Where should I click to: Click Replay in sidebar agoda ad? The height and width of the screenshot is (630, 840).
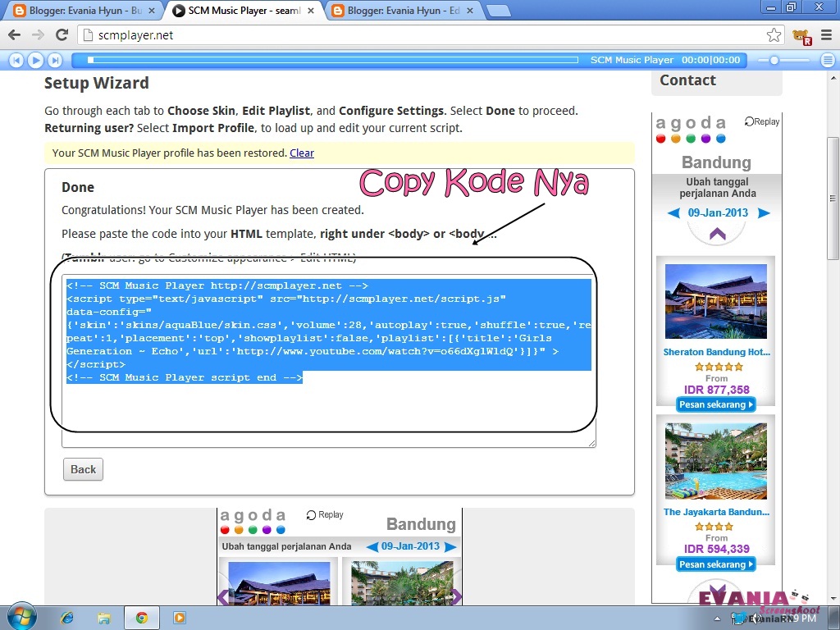point(762,121)
